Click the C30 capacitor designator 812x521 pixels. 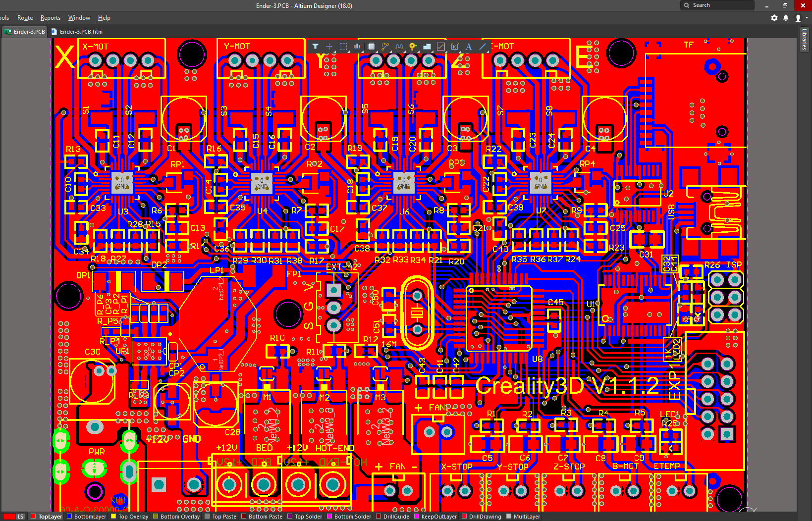(x=92, y=352)
